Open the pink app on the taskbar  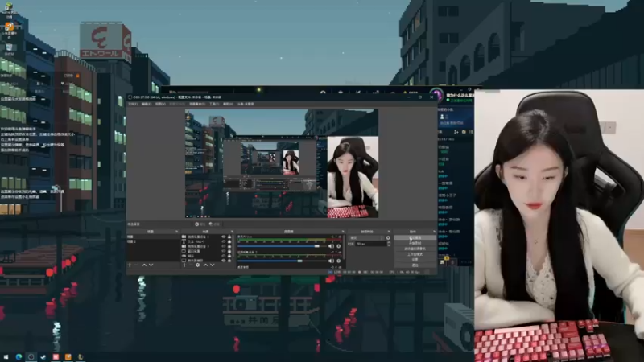[x=56, y=356]
